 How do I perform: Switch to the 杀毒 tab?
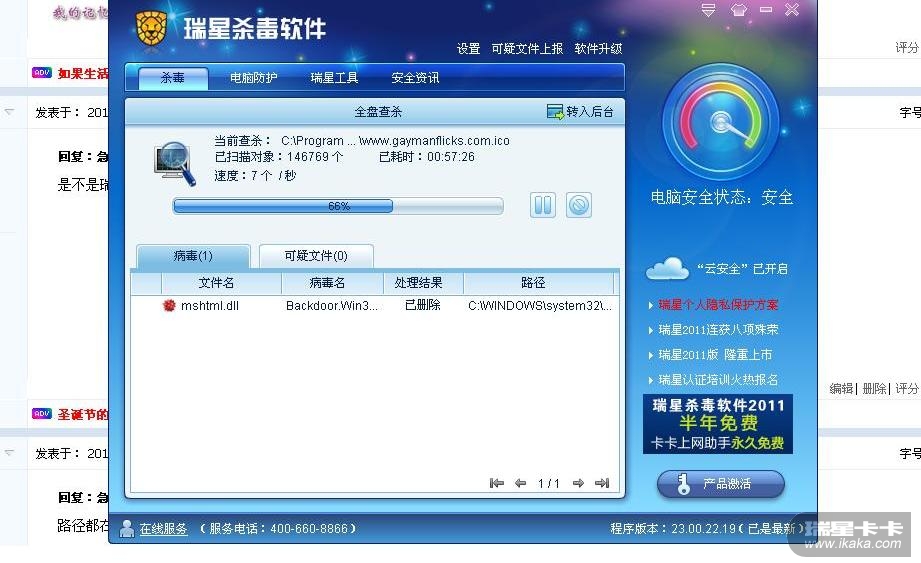click(x=173, y=78)
